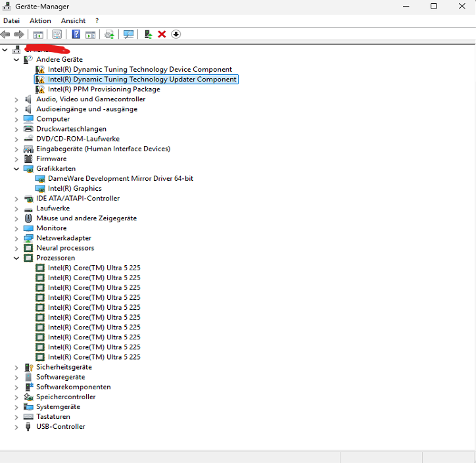Image resolution: width=476 pixels, height=463 pixels.
Task: Click the show/hide console tree icon
Action: (38, 34)
